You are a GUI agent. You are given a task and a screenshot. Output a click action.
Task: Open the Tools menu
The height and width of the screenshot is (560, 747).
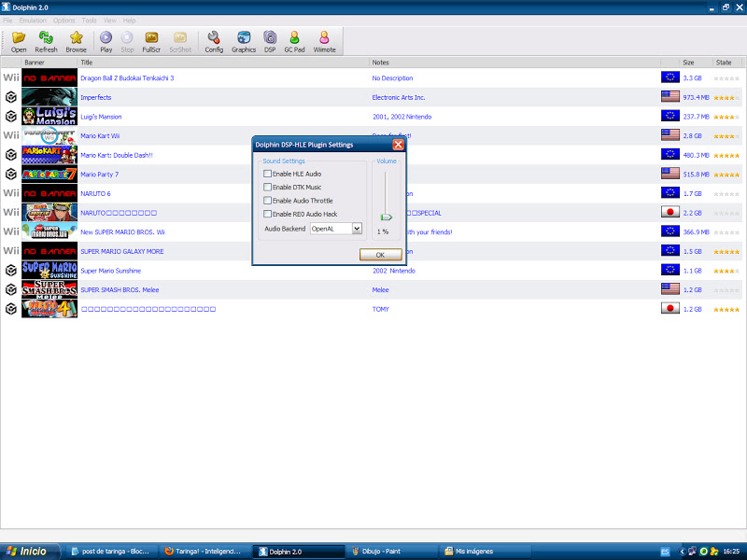[x=89, y=20]
